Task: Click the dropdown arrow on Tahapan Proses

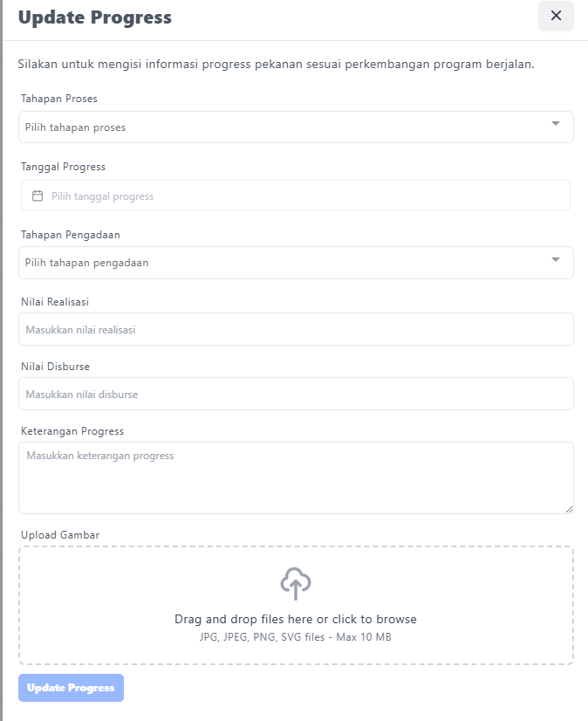Action: [557, 127]
